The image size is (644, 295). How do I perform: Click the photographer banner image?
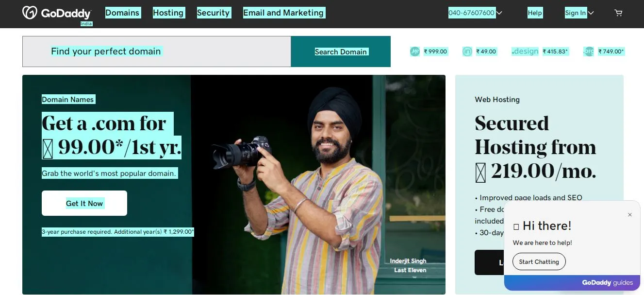[x=318, y=185]
